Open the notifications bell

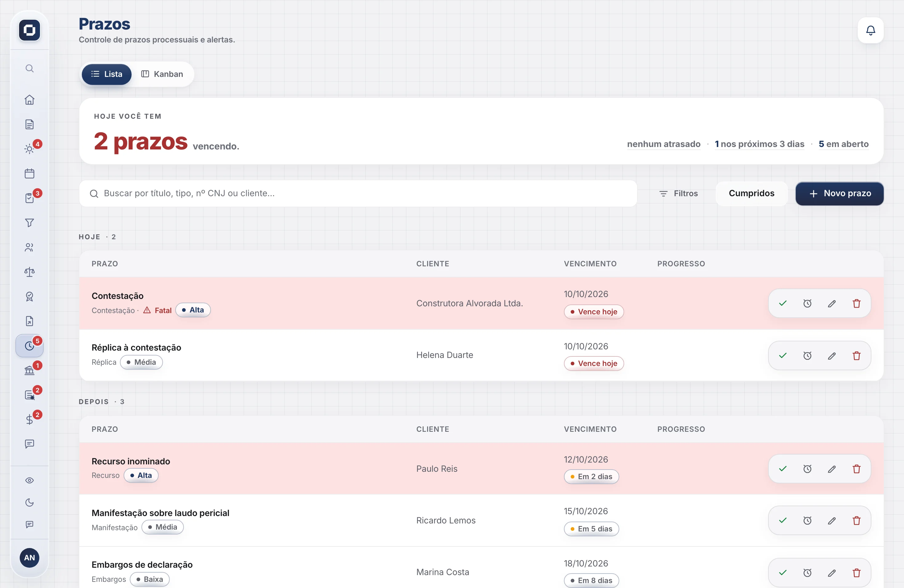(x=870, y=30)
